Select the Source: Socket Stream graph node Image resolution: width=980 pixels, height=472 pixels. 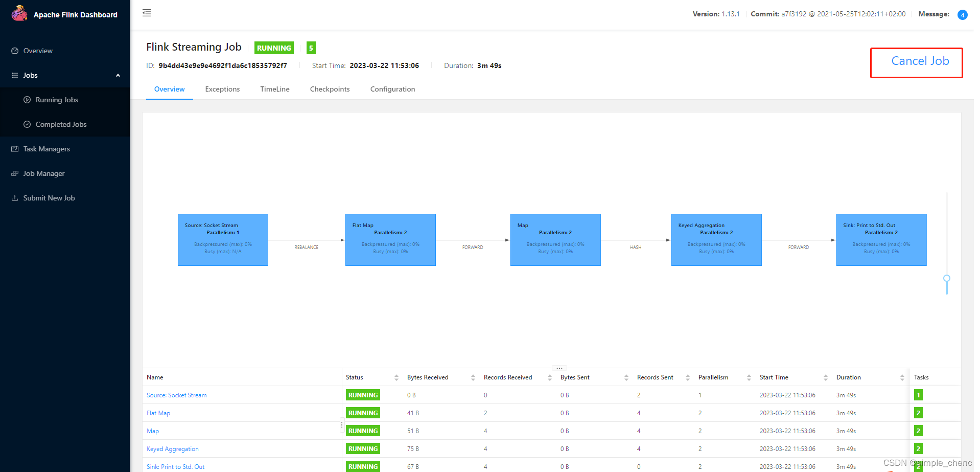[x=223, y=240]
